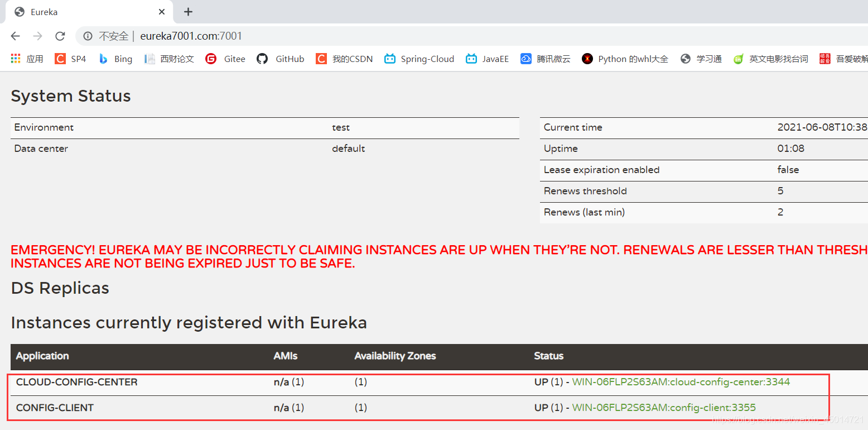Click the CLOUD-CONFIG-CENTER application name
Image resolution: width=868 pixels, height=430 pixels.
tap(77, 382)
